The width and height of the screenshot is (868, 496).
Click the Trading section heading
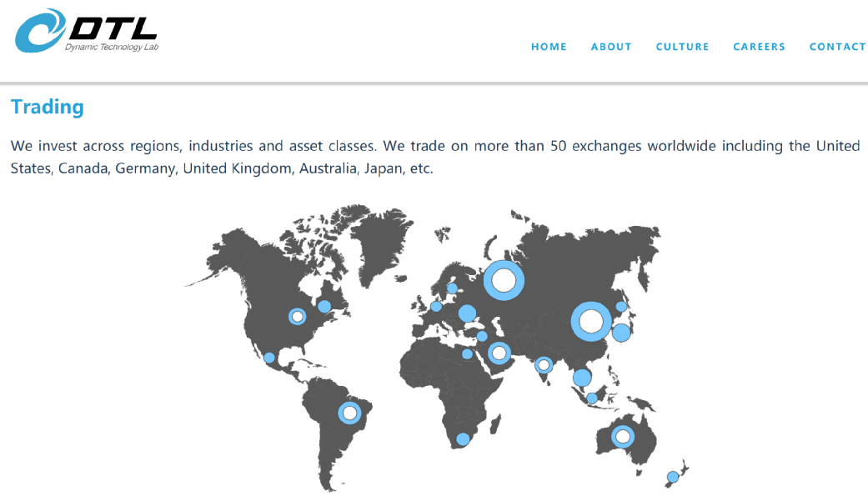[48, 108]
